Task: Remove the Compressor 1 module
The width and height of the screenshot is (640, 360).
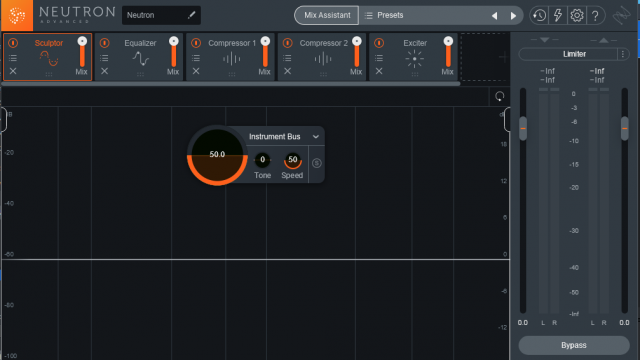Action: pos(196,71)
